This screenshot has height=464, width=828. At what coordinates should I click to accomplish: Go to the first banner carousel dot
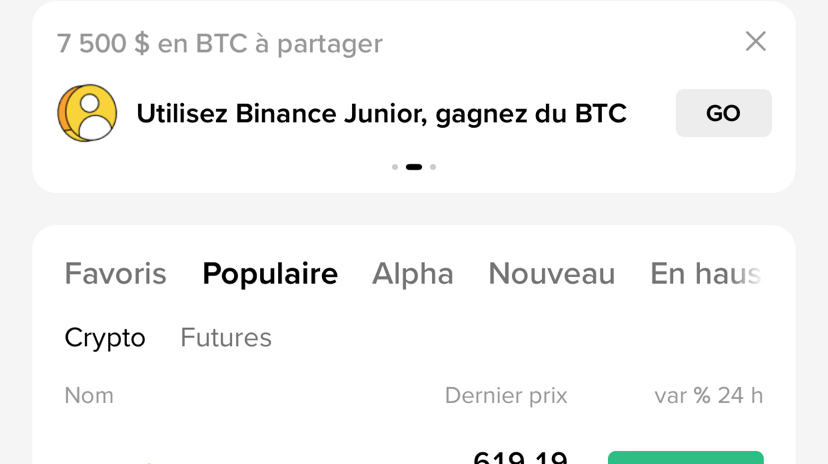(x=395, y=167)
